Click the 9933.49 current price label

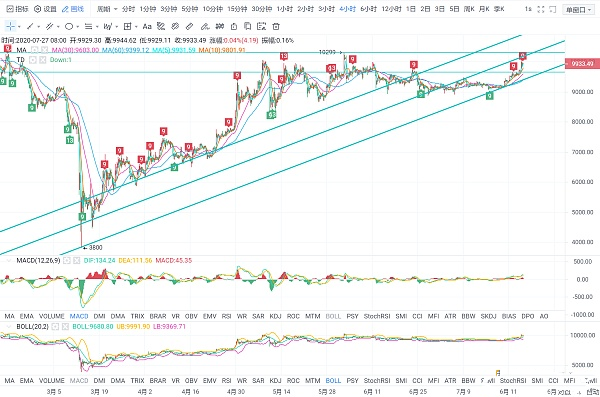point(582,63)
